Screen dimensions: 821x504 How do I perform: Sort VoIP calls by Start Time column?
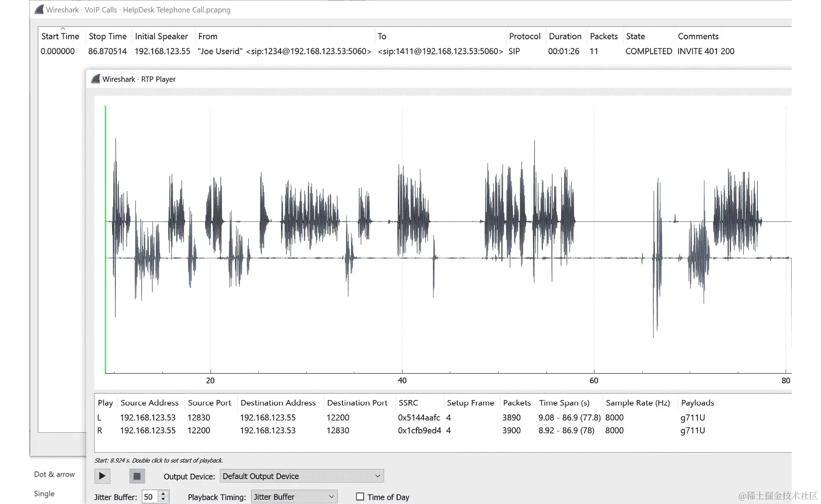point(60,36)
